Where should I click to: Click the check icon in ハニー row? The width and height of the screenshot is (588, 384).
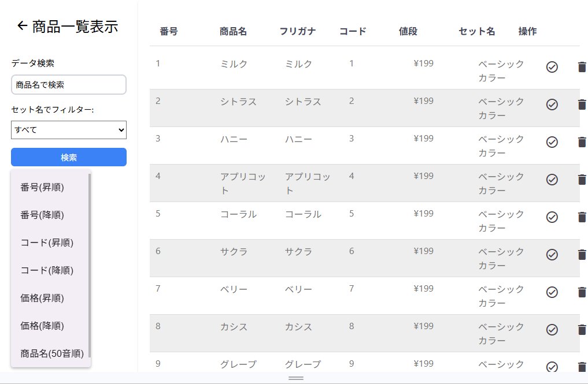552,142
